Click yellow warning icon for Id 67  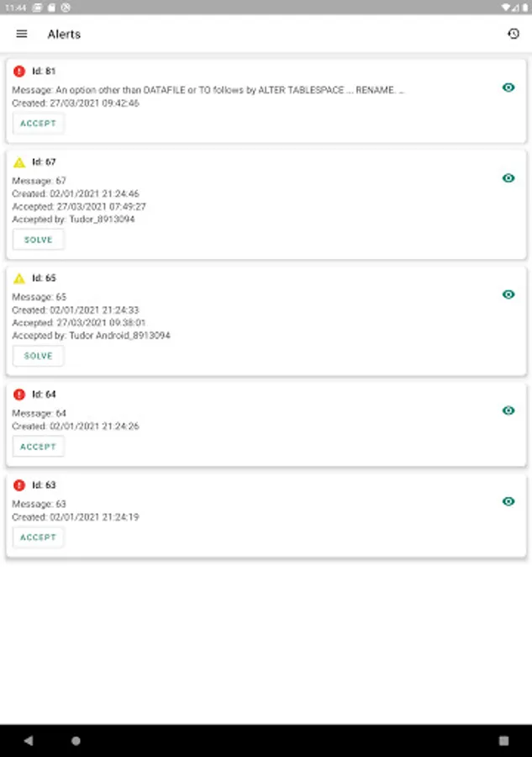(x=19, y=162)
